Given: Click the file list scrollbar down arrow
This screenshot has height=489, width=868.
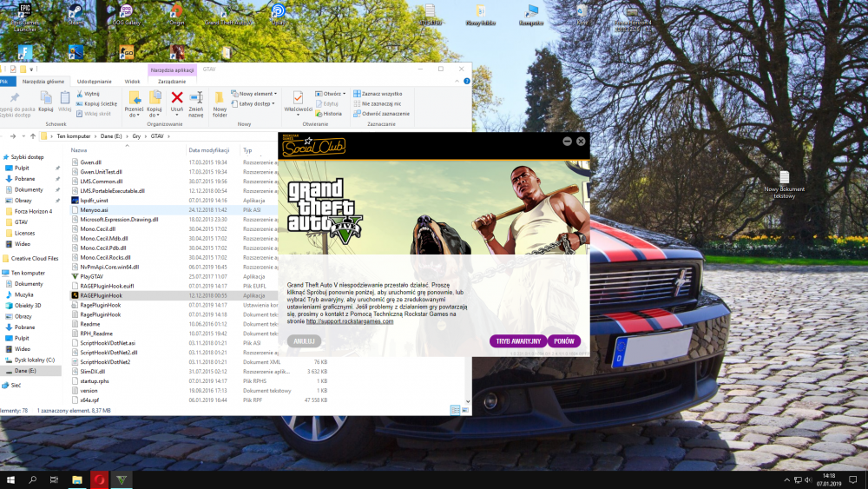Looking at the screenshot, I should 469,401.
